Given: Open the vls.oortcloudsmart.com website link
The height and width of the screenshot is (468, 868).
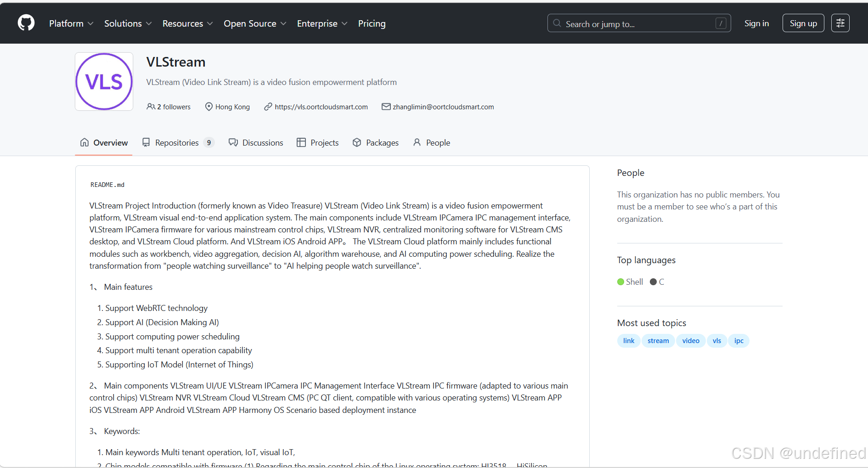Looking at the screenshot, I should 321,107.
